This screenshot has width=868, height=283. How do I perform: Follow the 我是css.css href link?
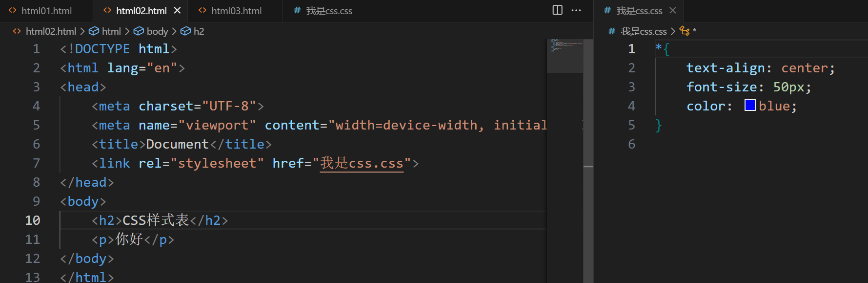[362, 163]
